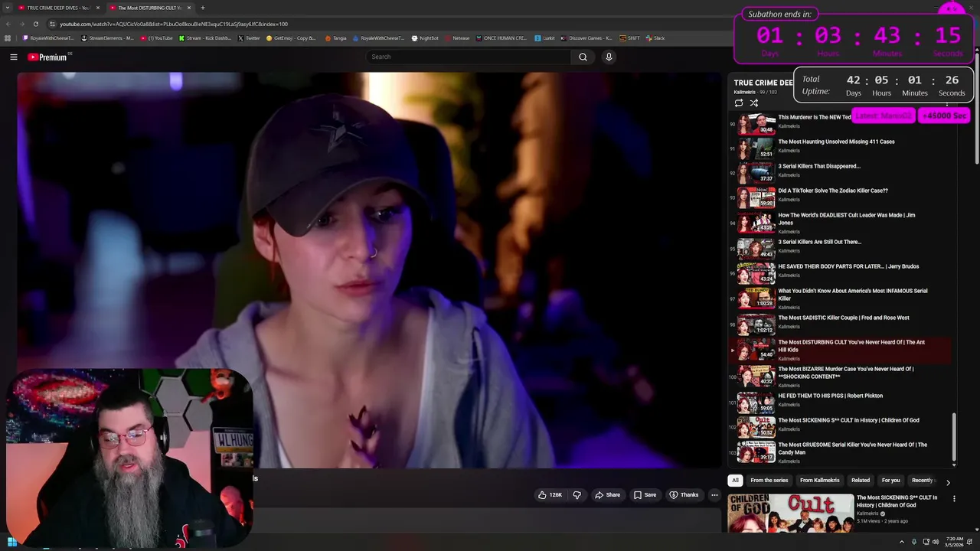Open the Slack bookmark
The height and width of the screenshot is (551, 980).
[655, 37]
